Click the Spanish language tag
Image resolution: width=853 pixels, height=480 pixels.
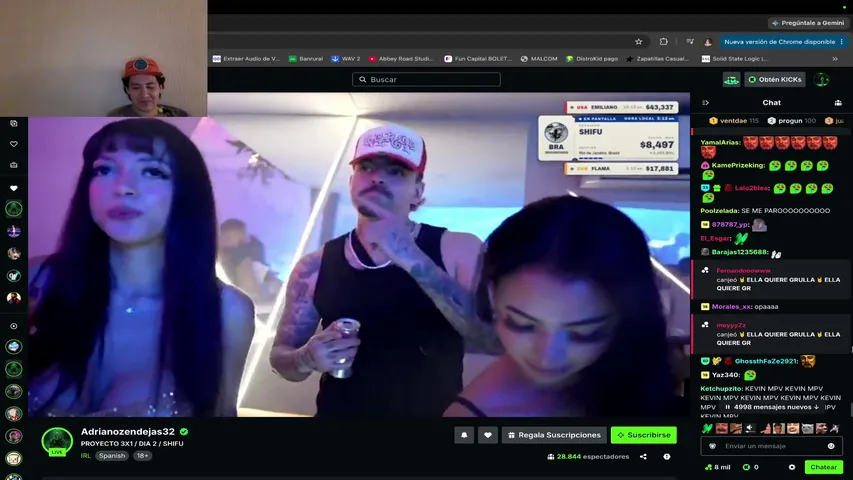[112, 456]
